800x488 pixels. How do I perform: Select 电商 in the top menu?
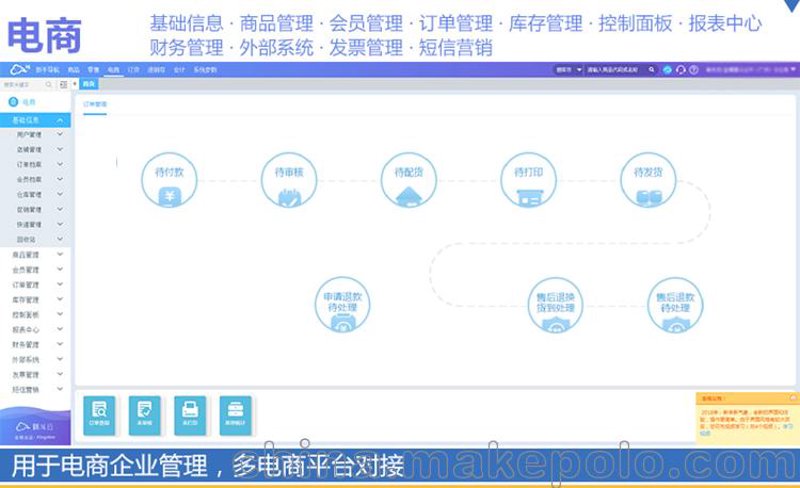113,69
